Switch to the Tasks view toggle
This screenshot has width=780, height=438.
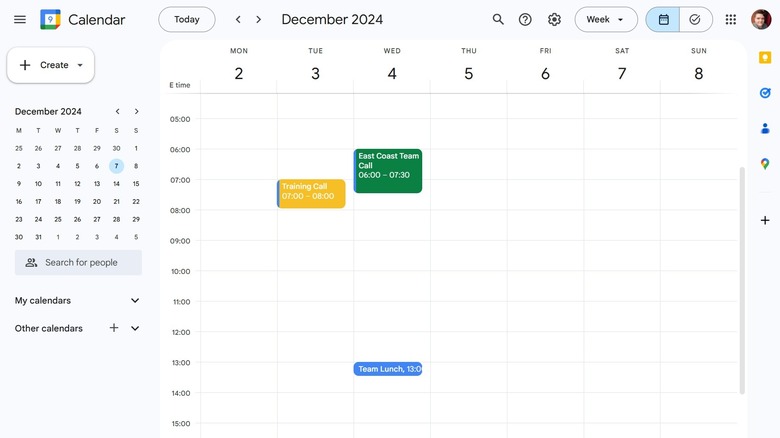coord(695,19)
